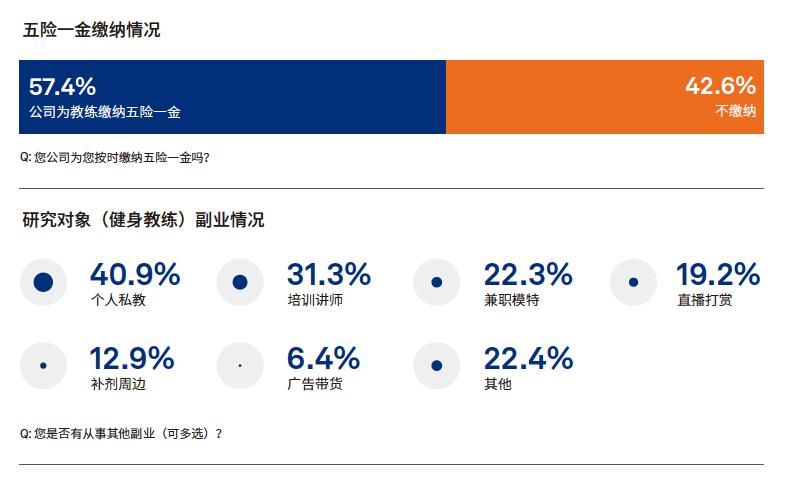This screenshot has height=484, width=792.
Task: Select the question 您公司为您按时缴纳五险一金吗
Action: (x=114, y=157)
